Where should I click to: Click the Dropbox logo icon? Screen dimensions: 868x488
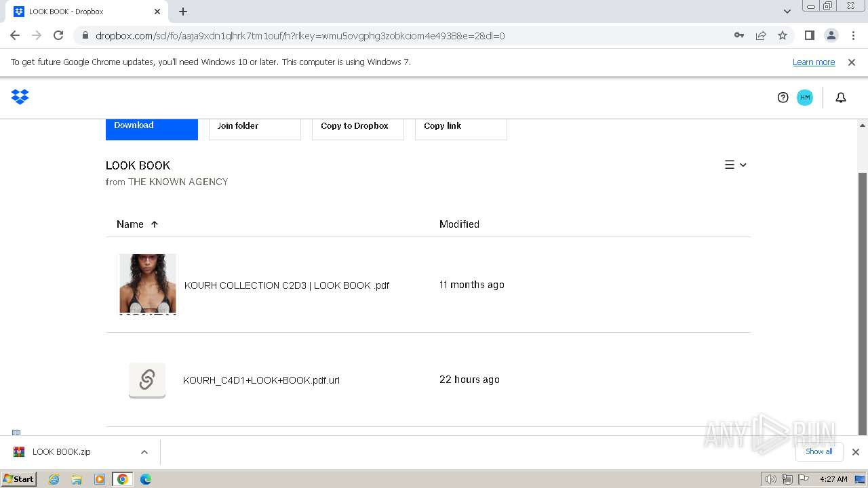tap(20, 97)
